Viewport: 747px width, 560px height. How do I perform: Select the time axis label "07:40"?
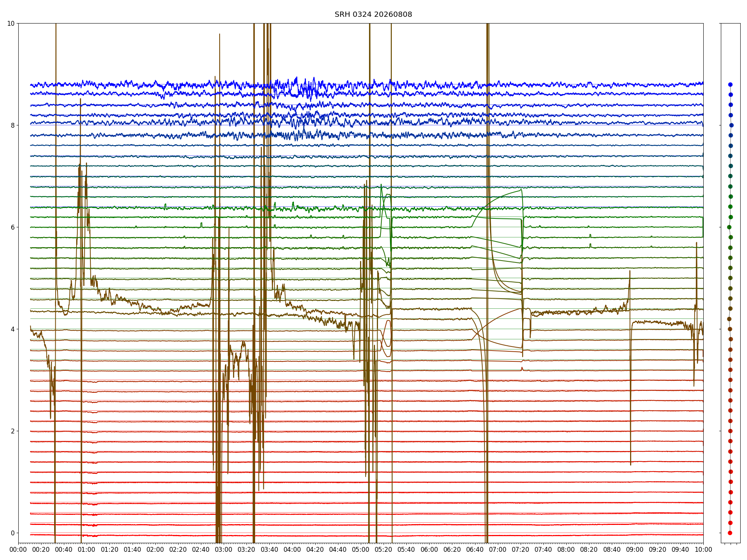coord(543,550)
